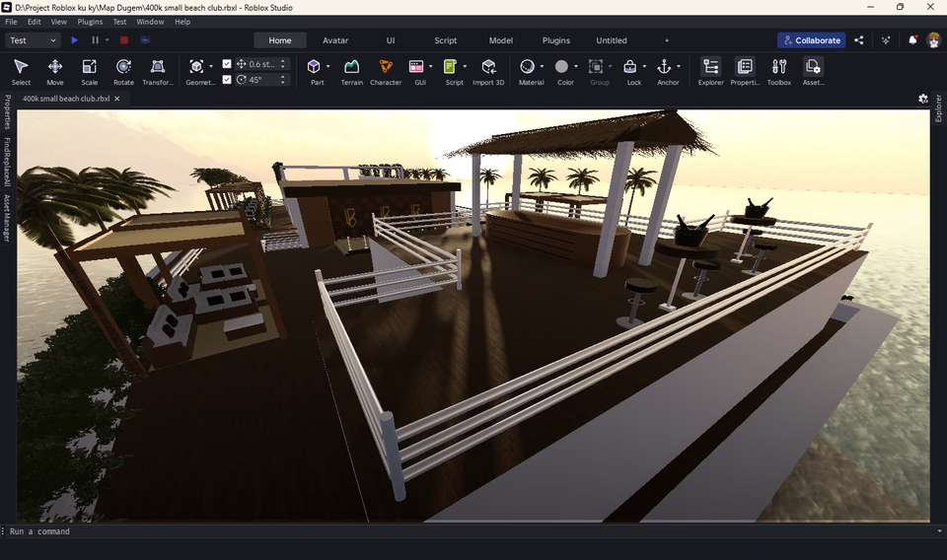The width and height of the screenshot is (947, 560).
Task: Click the Collaborate button
Action: 811,40
